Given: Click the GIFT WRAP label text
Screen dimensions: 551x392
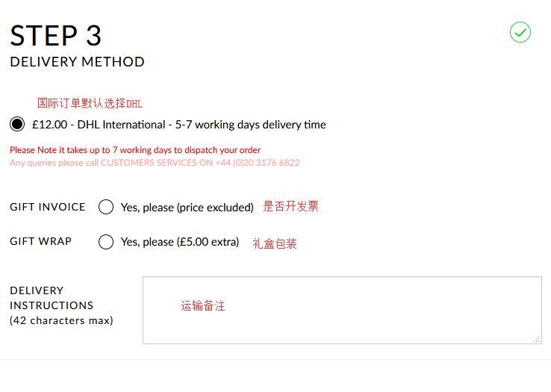Looking at the screenshot, I should 41,241.
